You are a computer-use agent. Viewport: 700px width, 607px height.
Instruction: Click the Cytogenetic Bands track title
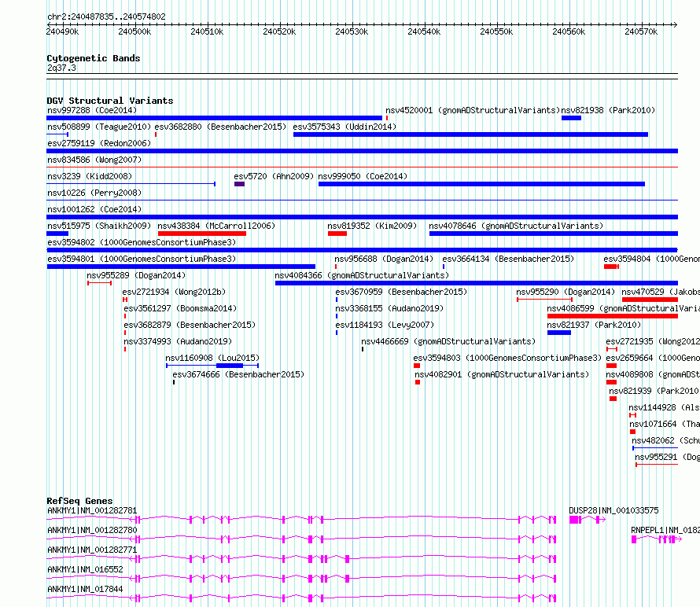pyautogui.click(x=94, y=58)
